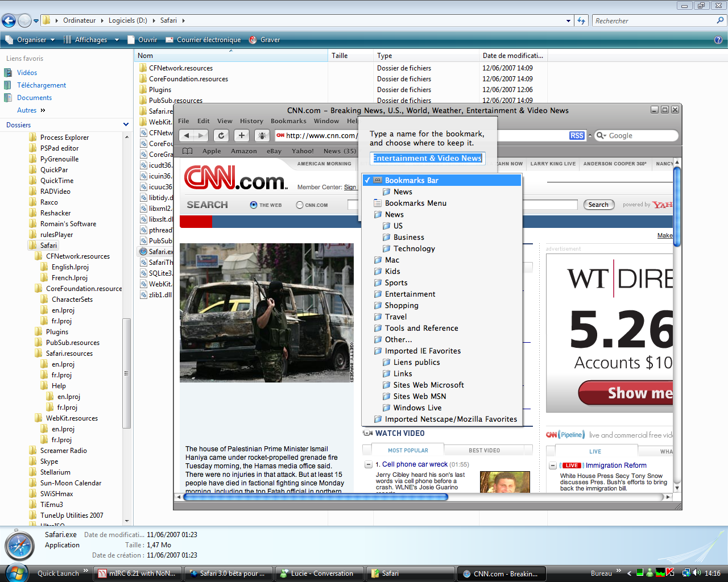Click the Explorer back navigation button
This screenshot has height=582, width=728.
(9, 20)
